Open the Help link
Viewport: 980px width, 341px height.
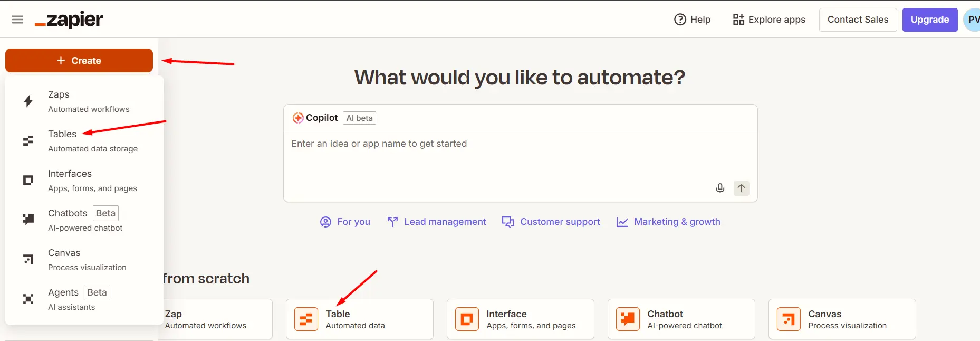point(693,20)
